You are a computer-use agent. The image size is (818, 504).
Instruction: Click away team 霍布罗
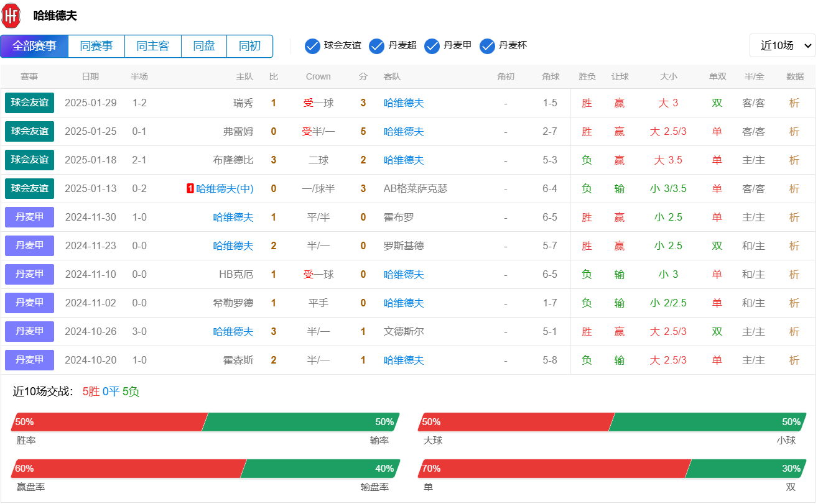(x=399, y=217)
